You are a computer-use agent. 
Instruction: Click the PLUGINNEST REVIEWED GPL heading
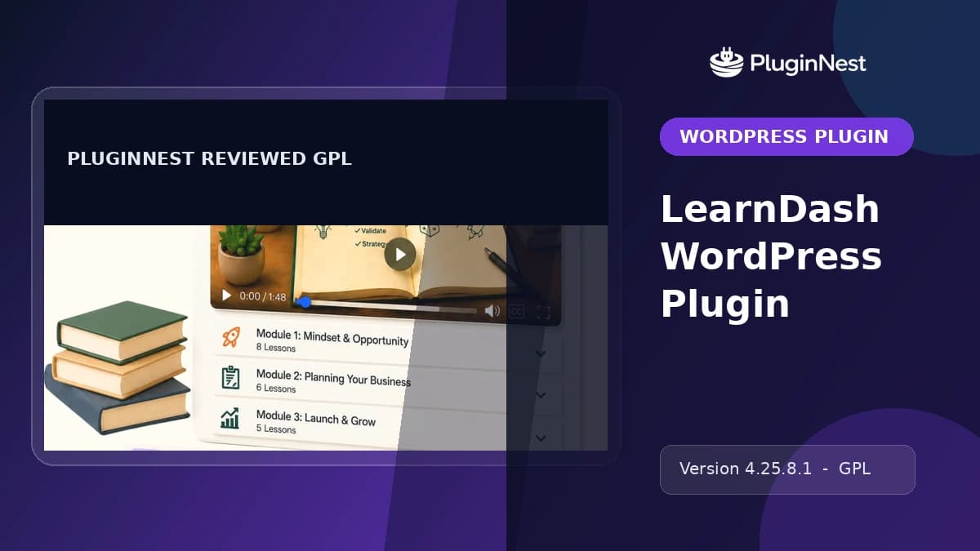click(x=209, y=159)
